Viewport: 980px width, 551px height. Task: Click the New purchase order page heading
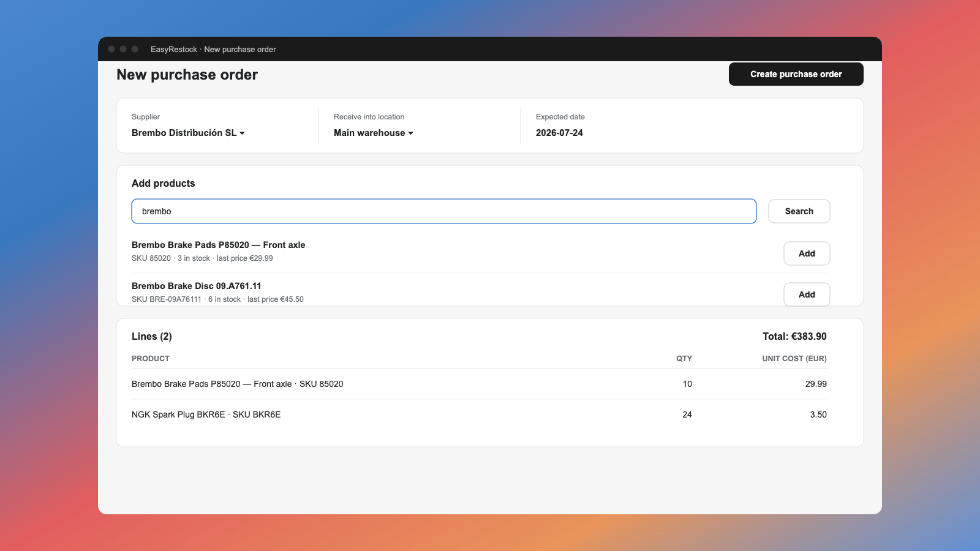pyautogui.click(x=187, y=75)
